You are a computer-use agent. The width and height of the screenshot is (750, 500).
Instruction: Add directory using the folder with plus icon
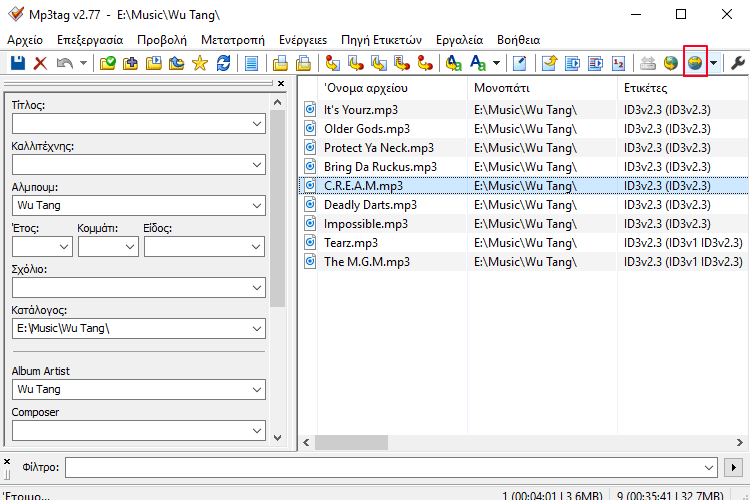tap(131, 63)
